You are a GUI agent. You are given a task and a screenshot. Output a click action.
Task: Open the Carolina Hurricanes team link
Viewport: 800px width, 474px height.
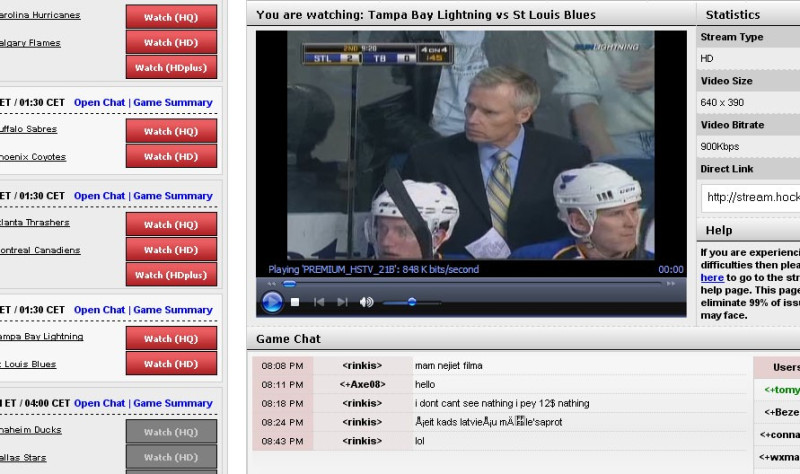click(x=40, y=15)
